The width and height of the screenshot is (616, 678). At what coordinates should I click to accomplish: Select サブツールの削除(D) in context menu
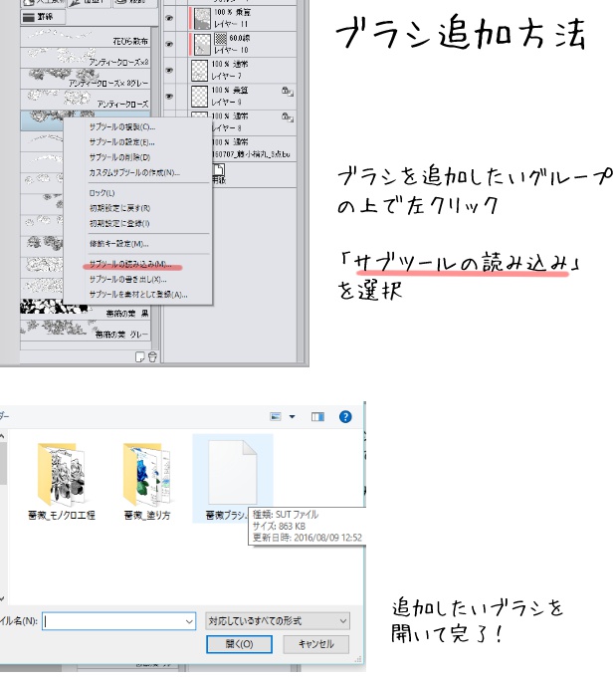point(119,157)
